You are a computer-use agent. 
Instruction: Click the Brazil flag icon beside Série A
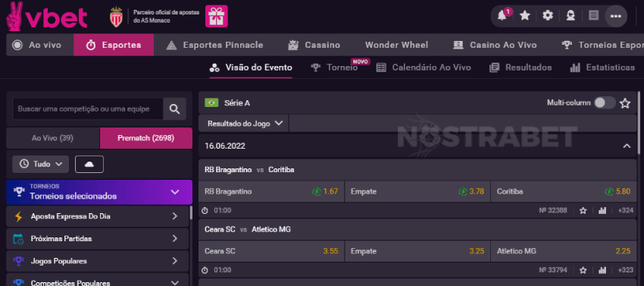tap(211, 103)
